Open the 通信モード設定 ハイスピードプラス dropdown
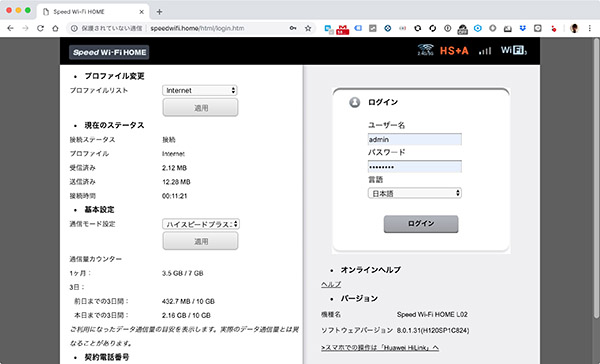 [201, 224]
